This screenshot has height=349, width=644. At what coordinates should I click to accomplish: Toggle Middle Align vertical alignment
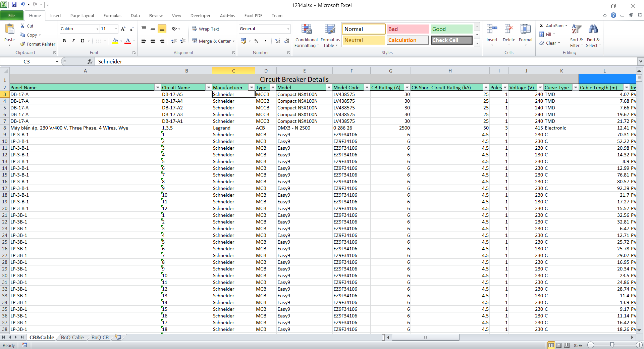click(x=153, y=29)
